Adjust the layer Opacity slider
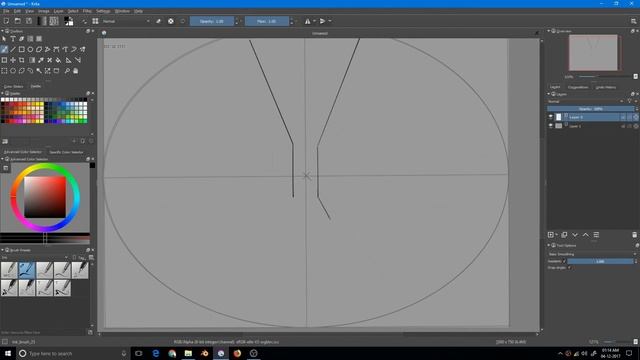 (591, 109)
